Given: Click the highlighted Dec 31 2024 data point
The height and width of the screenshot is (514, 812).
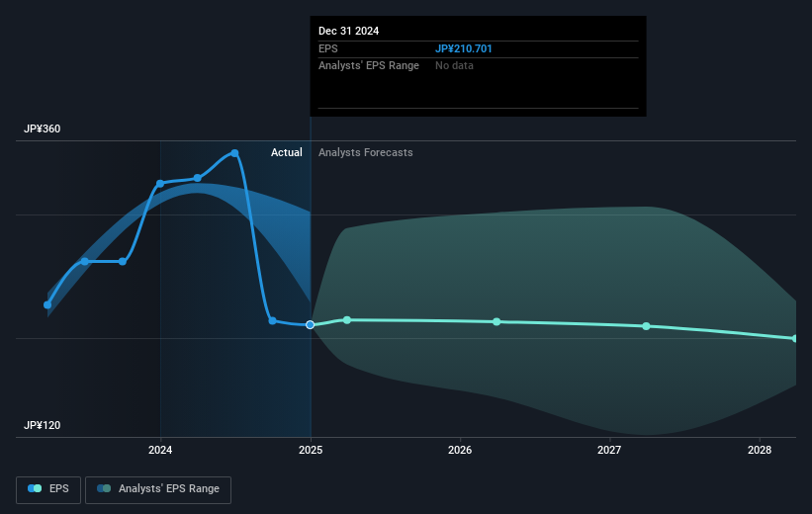Looking at the screenshot, I should tap(311, 324).
